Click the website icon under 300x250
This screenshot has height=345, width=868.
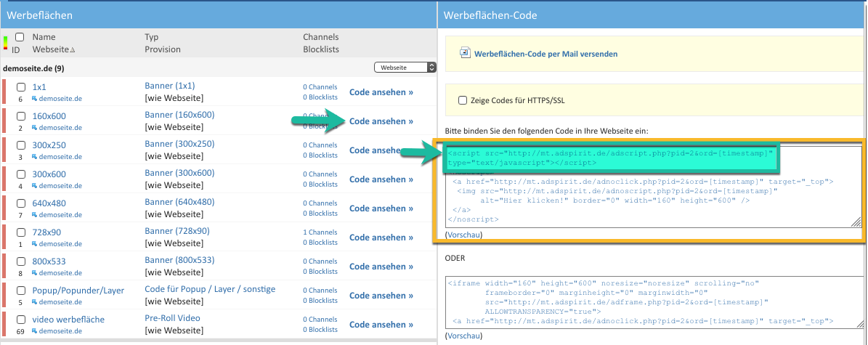[x=34, y=157]
